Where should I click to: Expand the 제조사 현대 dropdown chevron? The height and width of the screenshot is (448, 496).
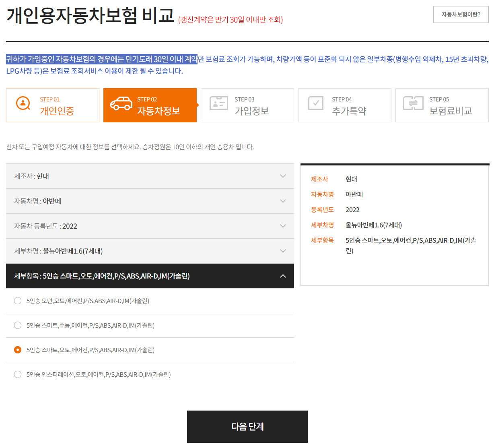(283, 176)
